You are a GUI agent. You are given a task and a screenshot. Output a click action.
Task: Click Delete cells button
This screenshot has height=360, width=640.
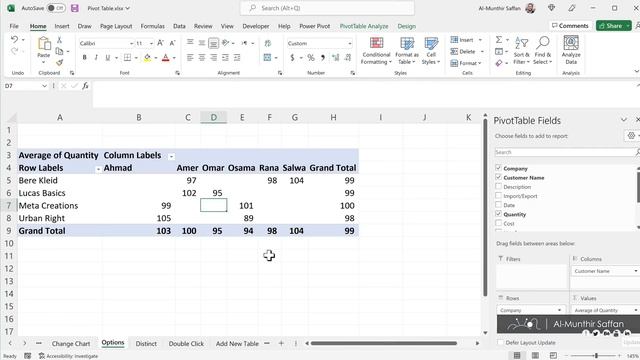(x=467, y=51)
